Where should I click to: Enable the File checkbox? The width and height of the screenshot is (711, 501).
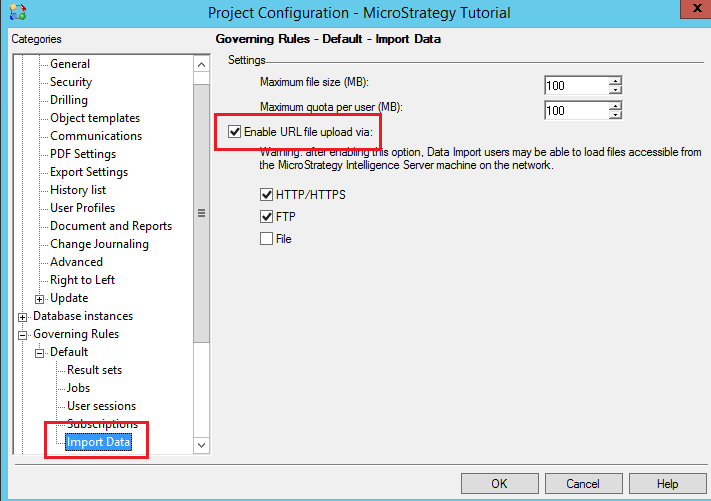266,238
